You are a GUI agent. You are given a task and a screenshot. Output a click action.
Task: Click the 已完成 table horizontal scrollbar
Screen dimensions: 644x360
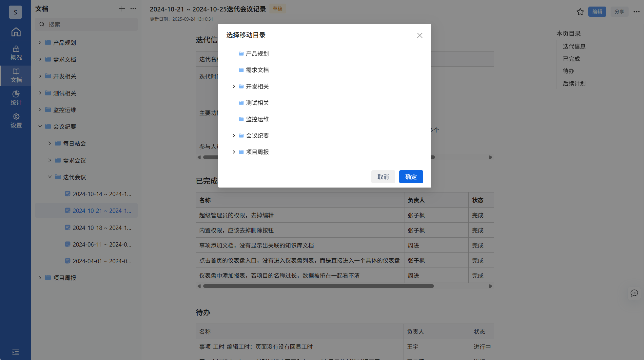tap(318, 286)
